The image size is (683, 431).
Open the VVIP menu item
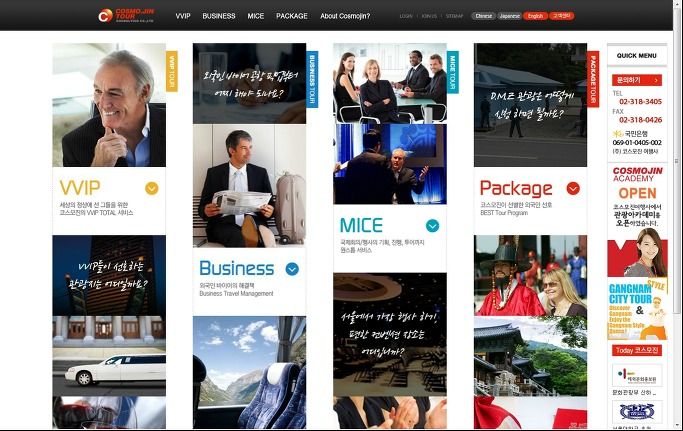[183, 16]
